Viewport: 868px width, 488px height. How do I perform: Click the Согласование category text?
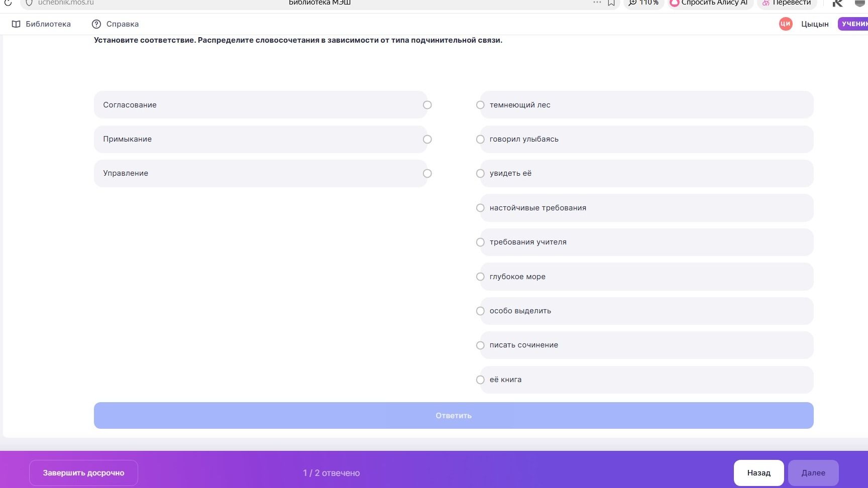[x=130, y=105]
